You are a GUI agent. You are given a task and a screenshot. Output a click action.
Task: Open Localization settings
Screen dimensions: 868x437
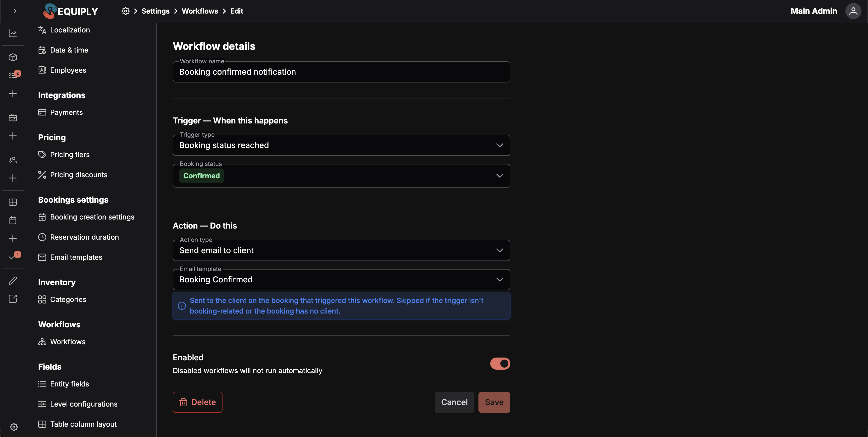(64, 30)
